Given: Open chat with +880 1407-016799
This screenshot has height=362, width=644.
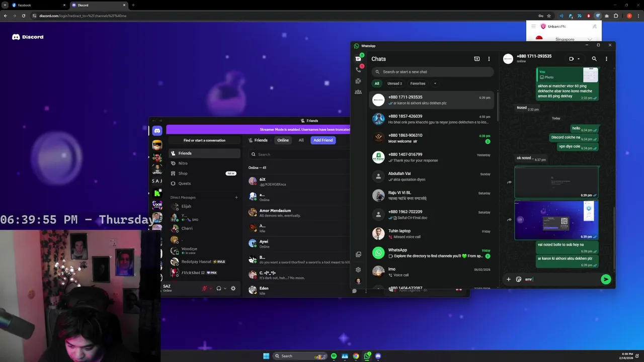Looking at the screenshot, I should click(x=432, y=157).
